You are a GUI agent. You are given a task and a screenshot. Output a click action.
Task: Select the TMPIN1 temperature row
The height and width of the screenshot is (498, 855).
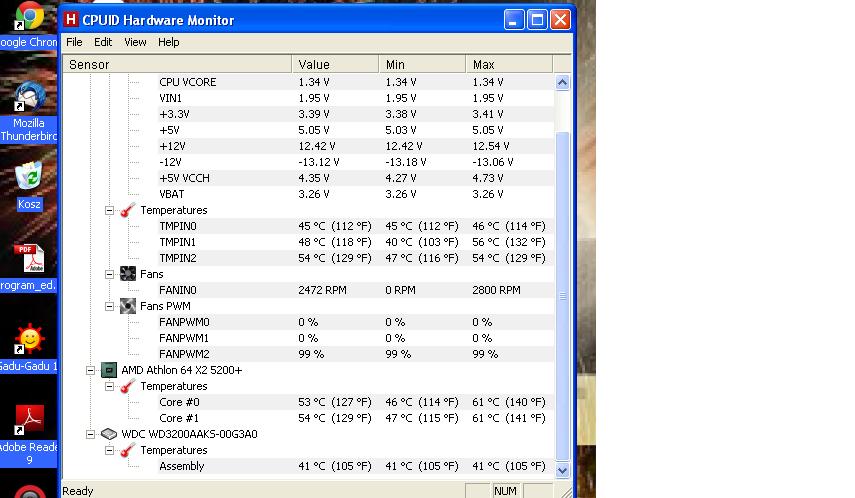click(x=356, y=242)
